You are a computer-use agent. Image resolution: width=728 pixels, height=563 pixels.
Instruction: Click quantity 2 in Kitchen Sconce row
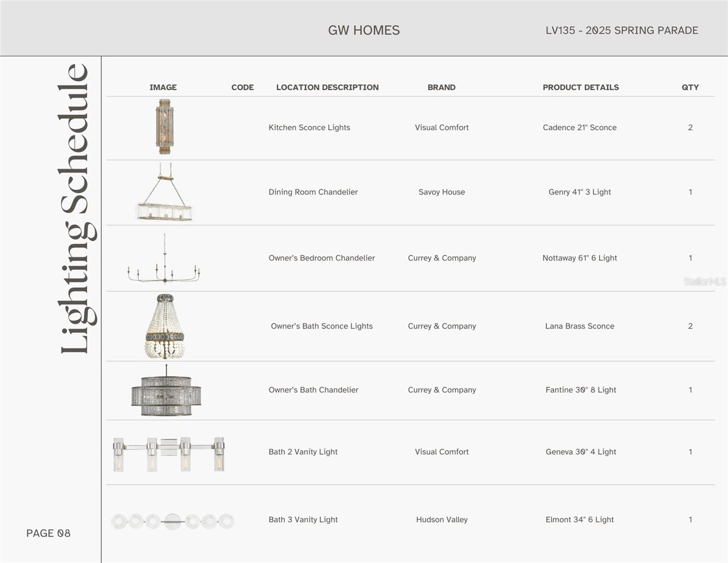690,128
